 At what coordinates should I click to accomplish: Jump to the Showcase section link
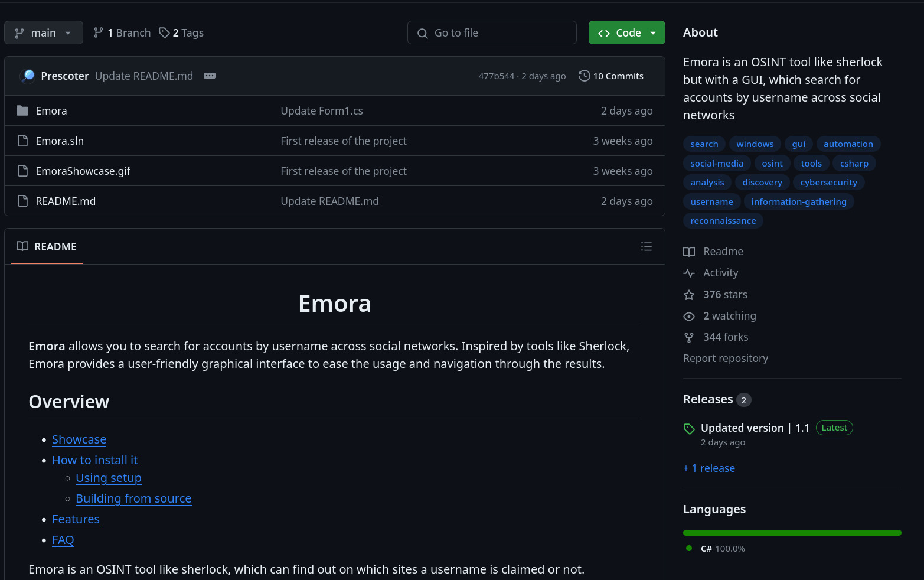(79, 439)
